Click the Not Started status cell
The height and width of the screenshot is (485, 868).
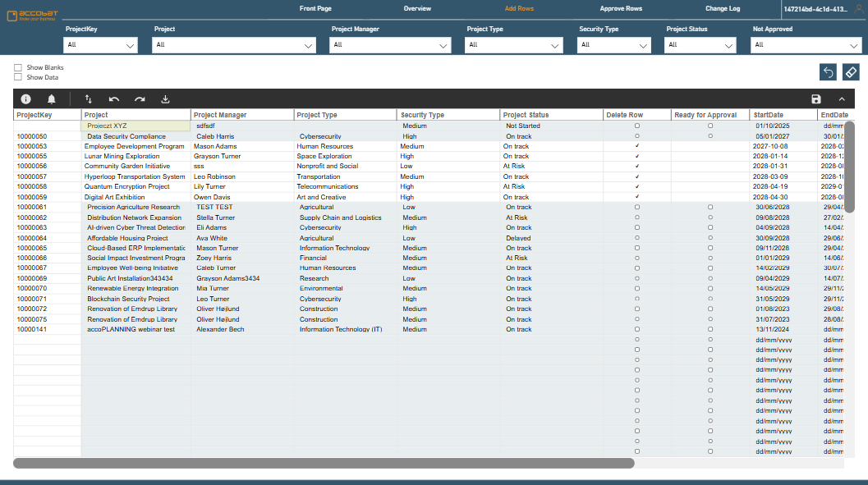[x=551, y=126]
